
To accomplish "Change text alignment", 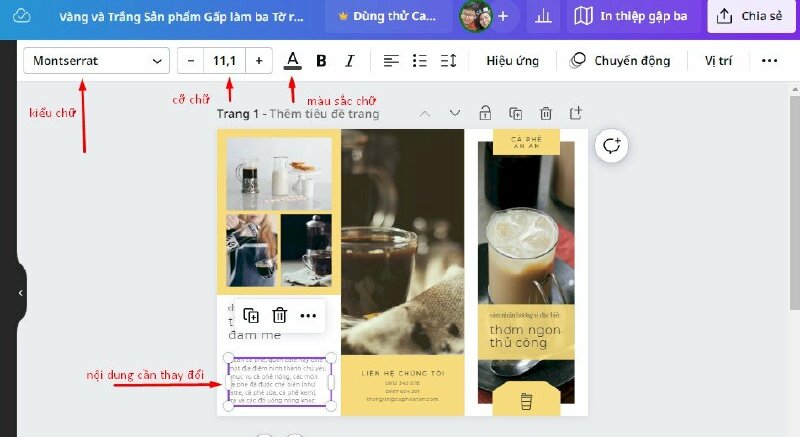I will point(391,61).
